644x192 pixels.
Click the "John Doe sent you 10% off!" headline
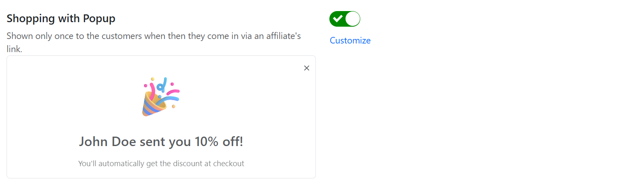161,142
